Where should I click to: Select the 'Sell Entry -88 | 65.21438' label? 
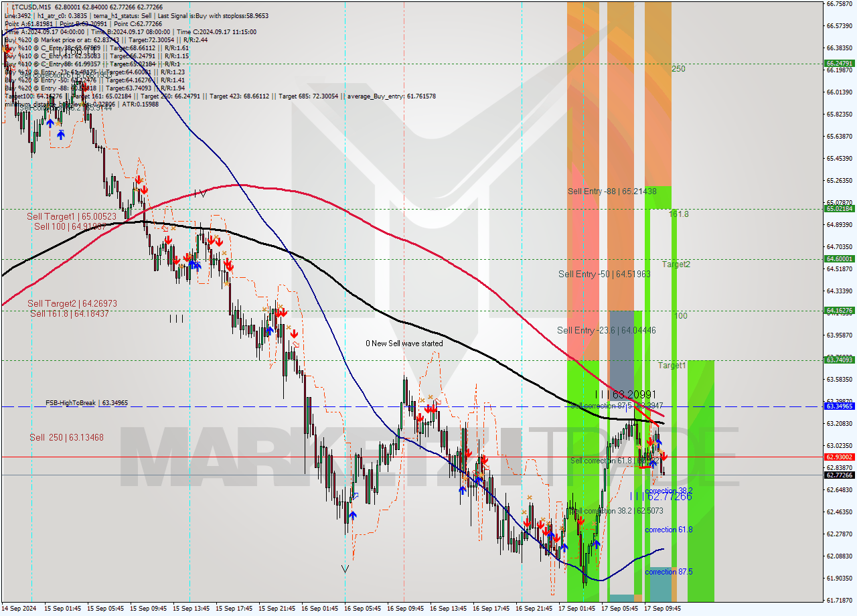point(612,191)
